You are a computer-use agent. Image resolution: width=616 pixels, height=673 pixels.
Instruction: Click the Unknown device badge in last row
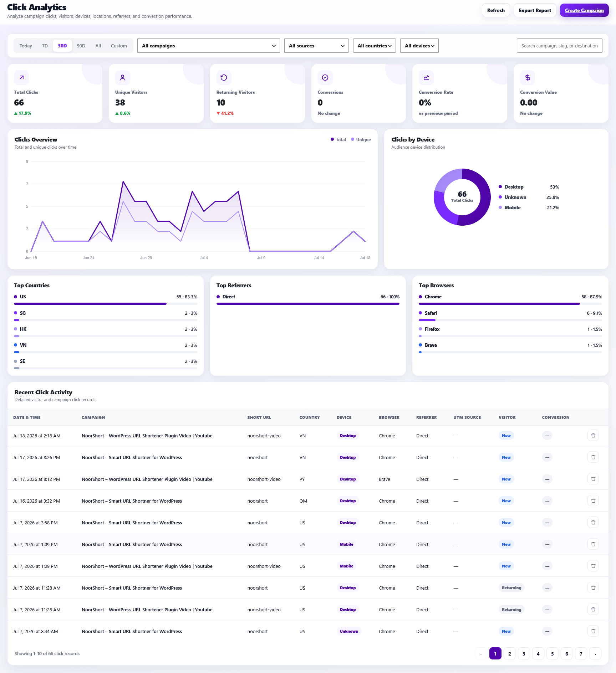click(349, 631)
